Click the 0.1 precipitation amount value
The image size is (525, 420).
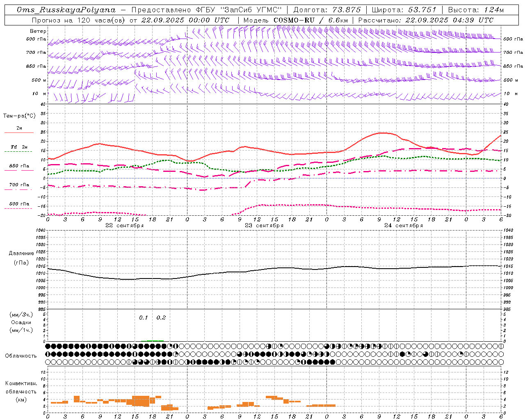click(x=143, y=317)
